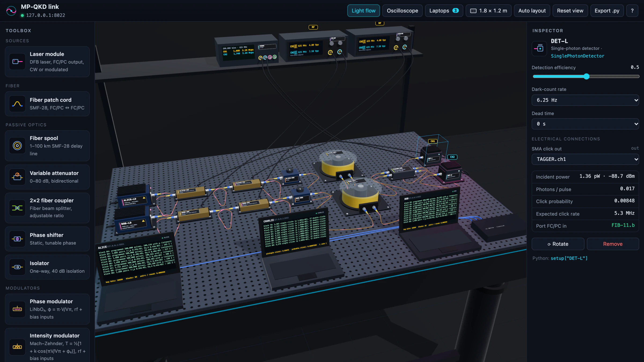Click Export .py button

coord(607,11)
